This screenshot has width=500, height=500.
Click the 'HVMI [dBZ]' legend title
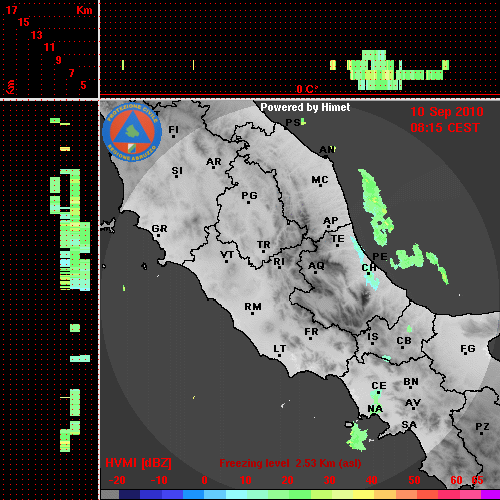(x=138, y=463)
